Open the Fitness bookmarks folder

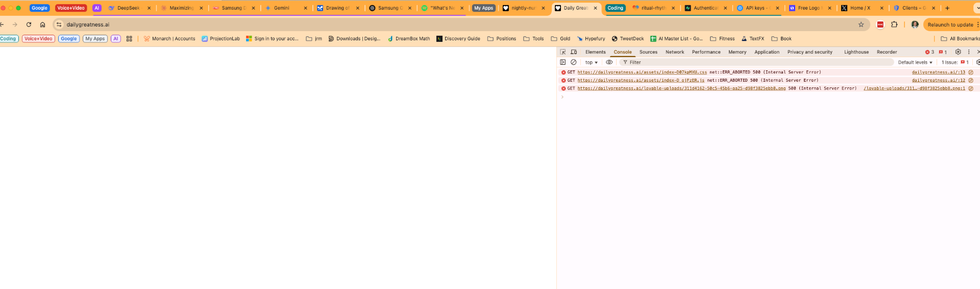point(722,39)
